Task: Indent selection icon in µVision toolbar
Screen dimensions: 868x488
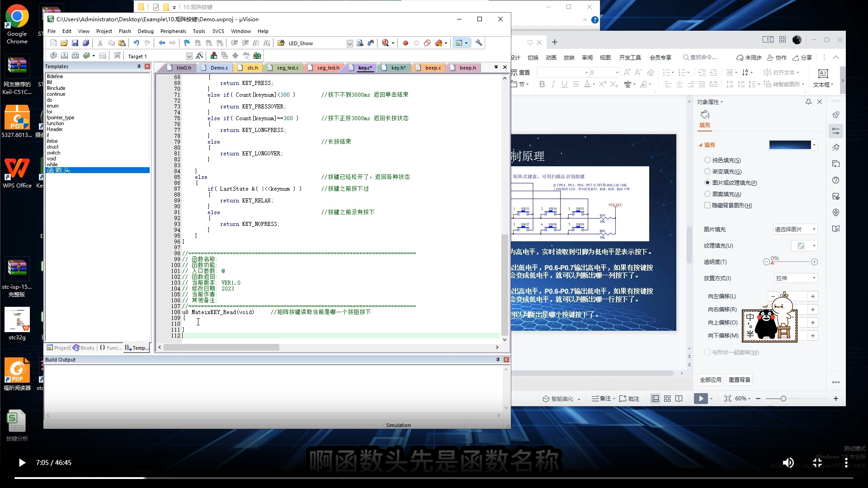Action: (234, 43)
